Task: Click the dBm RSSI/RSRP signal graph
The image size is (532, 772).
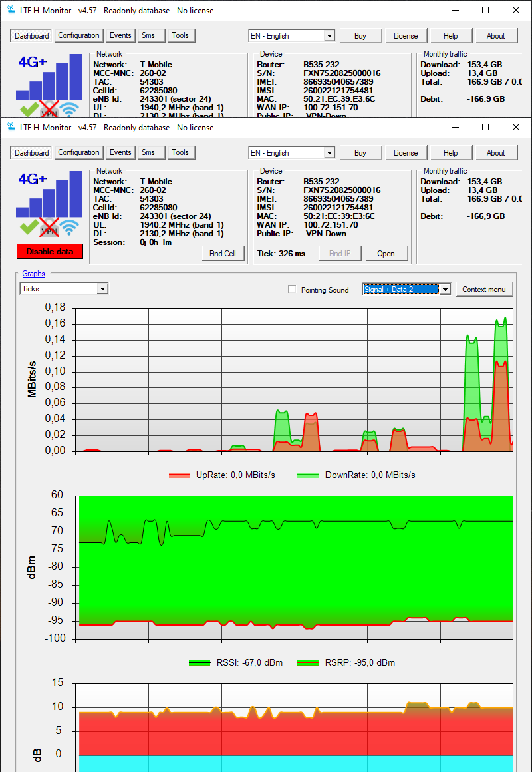Action: 294,567
